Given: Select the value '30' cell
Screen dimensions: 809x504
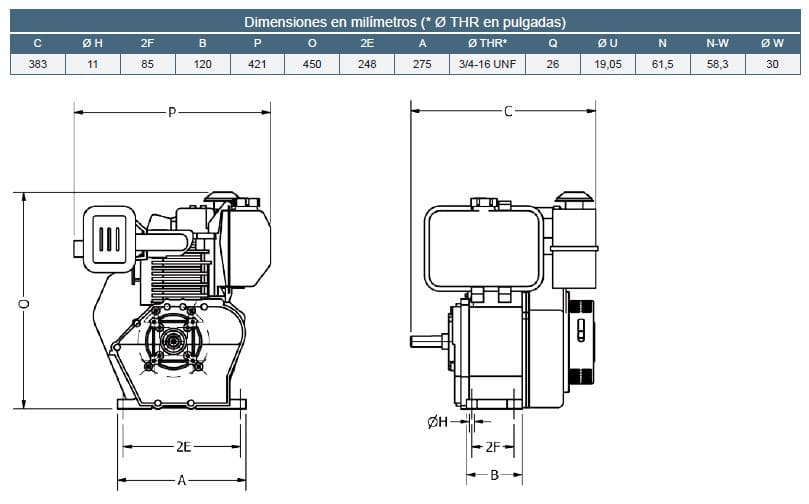Looking at the screenshot, I should click(772, 64).
